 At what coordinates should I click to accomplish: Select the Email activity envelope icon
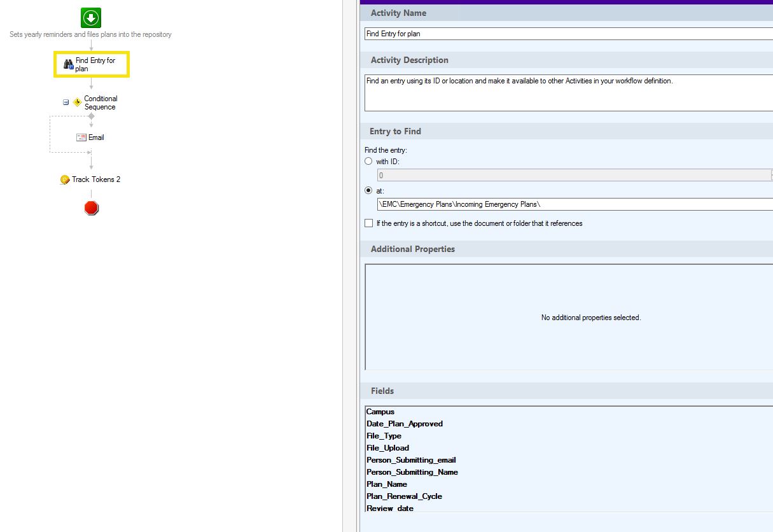(81, 137)
